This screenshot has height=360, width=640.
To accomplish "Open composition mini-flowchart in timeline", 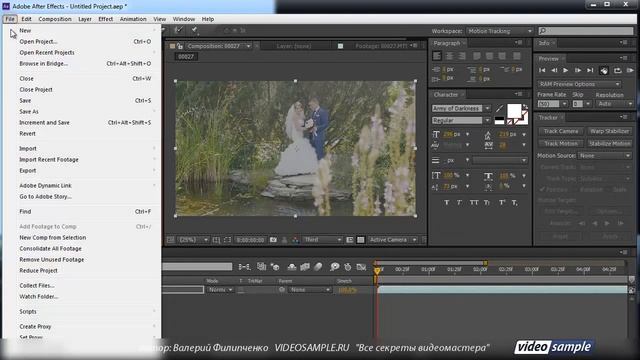I will click(x=244, y=267).
